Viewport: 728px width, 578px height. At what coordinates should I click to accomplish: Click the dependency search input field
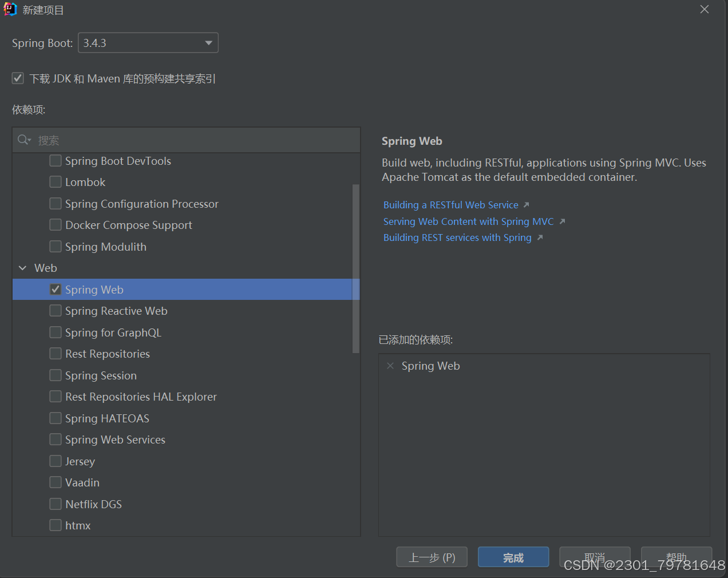187,140
